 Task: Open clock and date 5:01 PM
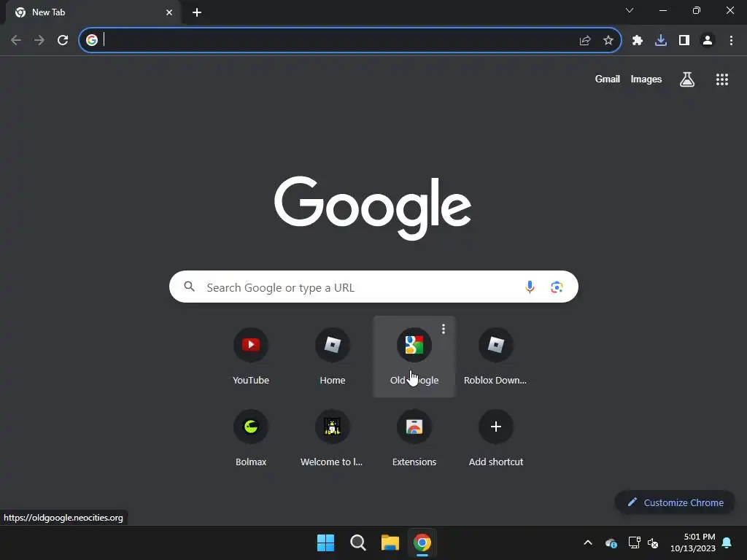[693, 542]
